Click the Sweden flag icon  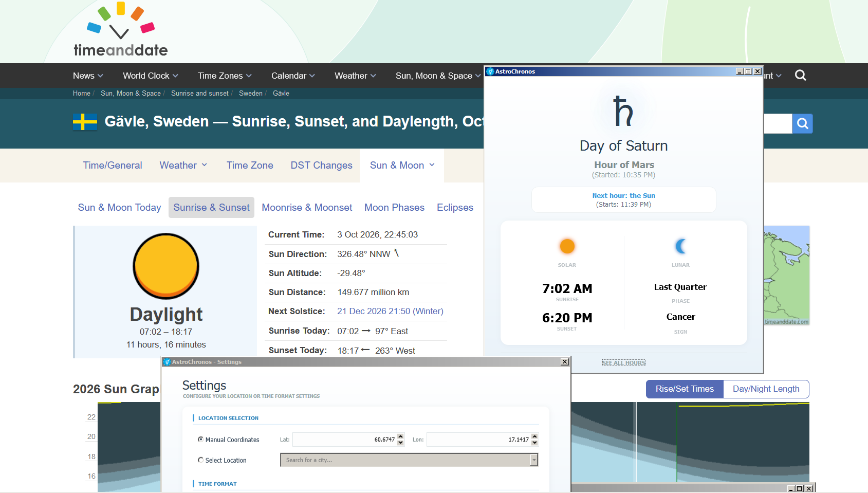(x=85, y=122)
